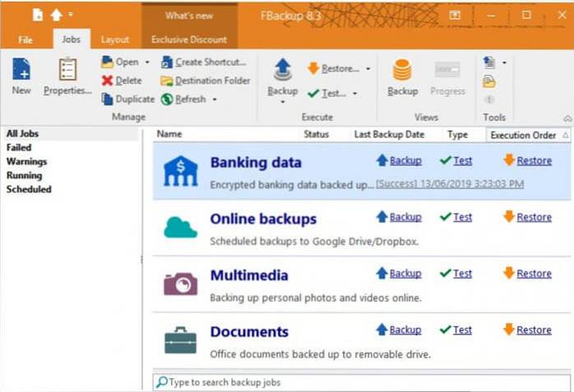Click Test link for Online backups
574x392 pixels.
[x=463, y=217]
